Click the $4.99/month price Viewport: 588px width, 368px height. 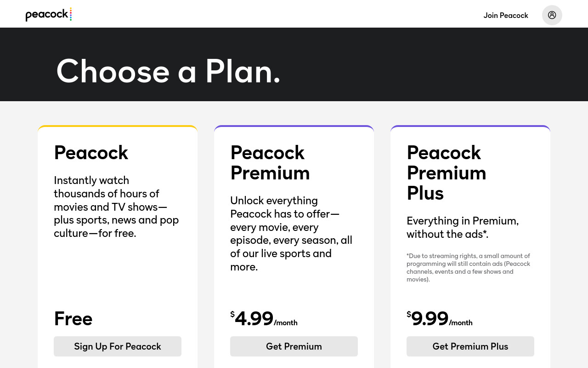point(264,318)
